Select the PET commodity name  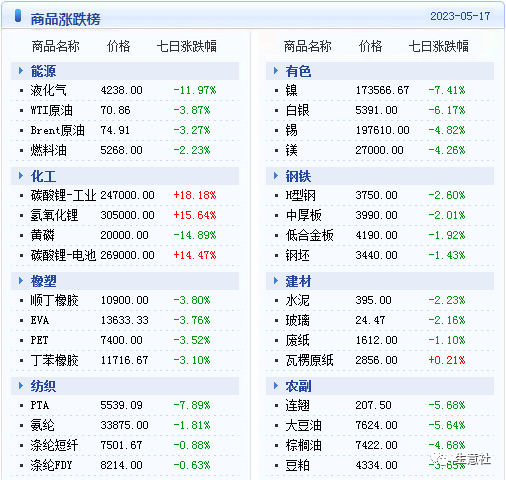point(39,340)
